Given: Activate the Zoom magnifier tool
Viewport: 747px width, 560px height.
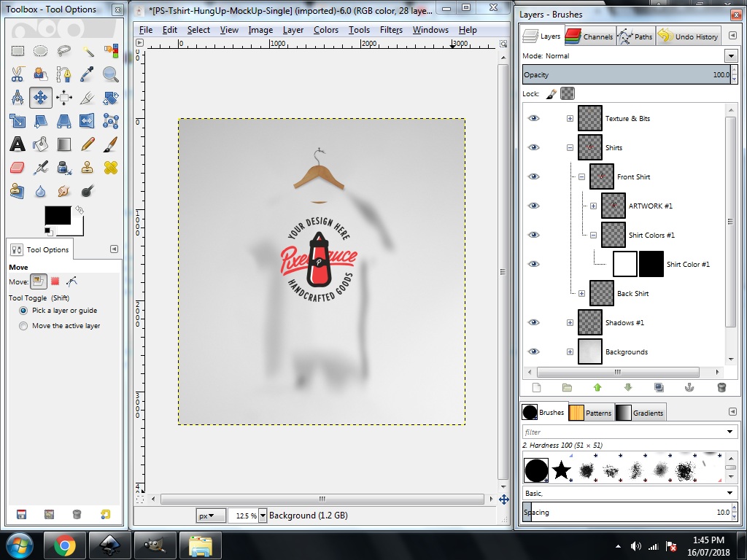Looking at the screenshot, I should [x=110, y=74].
